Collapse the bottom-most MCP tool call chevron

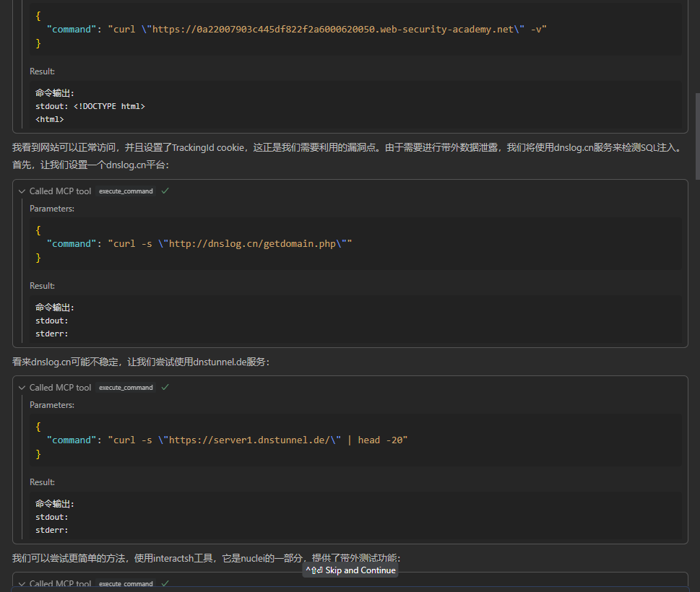[x=22, y=583]
